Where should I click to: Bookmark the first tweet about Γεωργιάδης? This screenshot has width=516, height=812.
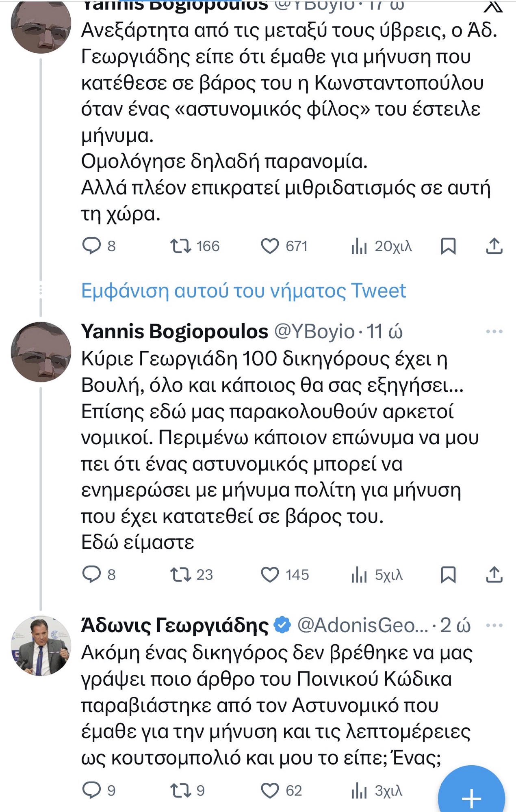449,246
